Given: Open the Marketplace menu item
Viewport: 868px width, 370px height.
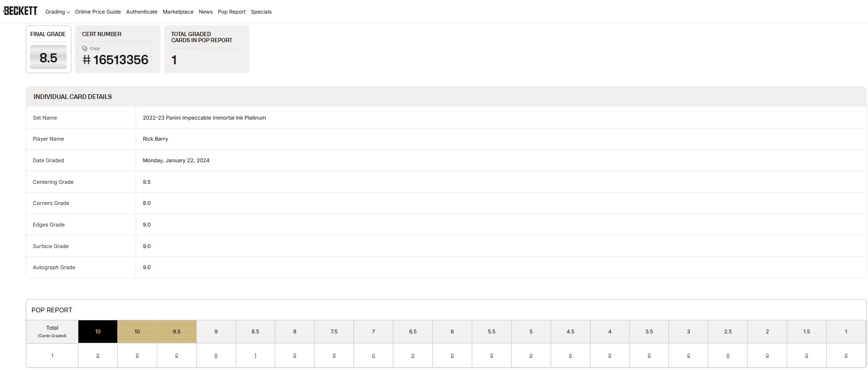Looking at the screenshot, I should pos(178,12).
